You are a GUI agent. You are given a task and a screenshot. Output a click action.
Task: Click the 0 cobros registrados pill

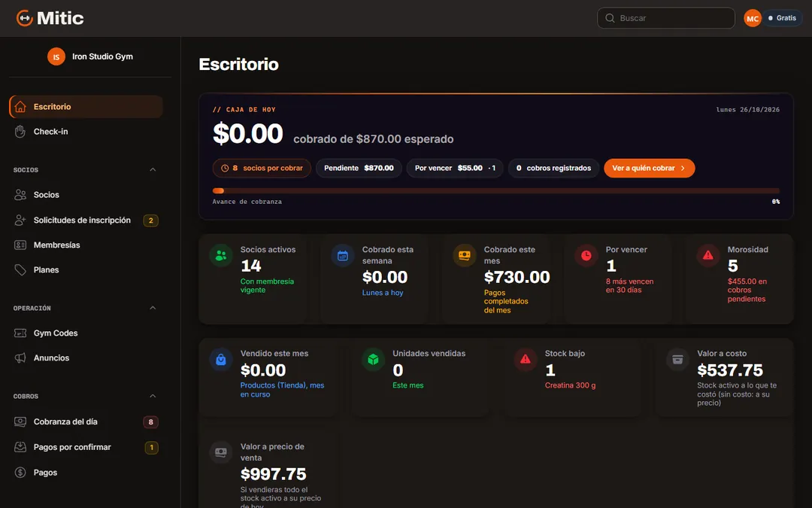[x=553, y=168]
